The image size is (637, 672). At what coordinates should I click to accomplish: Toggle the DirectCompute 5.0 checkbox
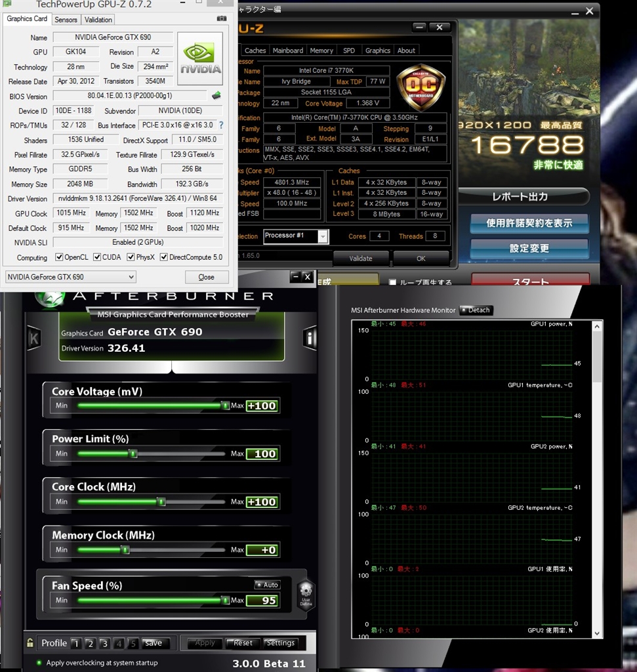coord(163,257)
